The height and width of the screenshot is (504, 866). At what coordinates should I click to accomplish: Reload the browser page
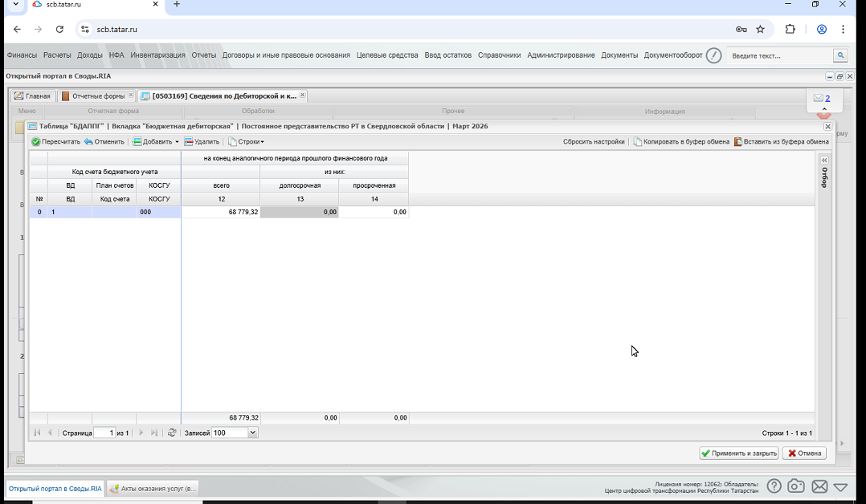point(59,29)
